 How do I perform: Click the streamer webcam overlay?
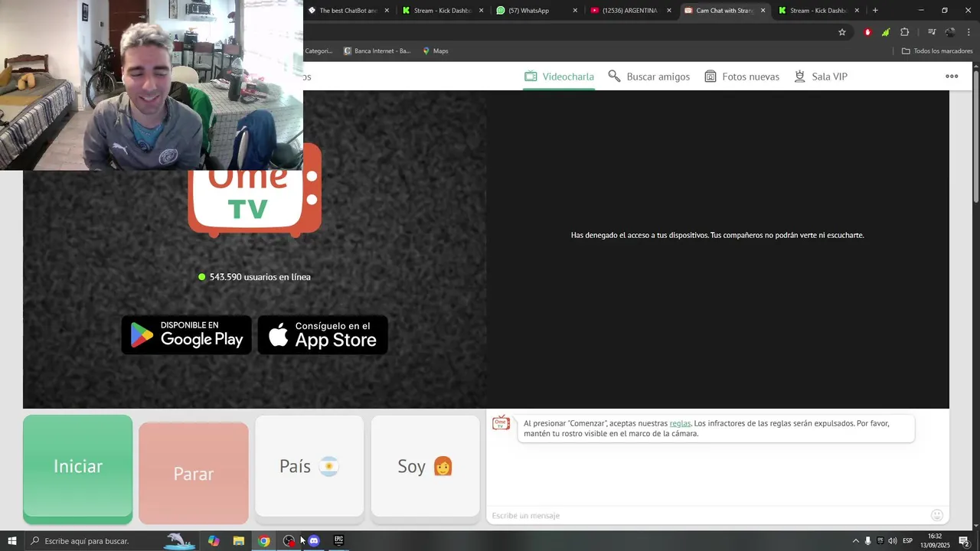tap(152, 85)
